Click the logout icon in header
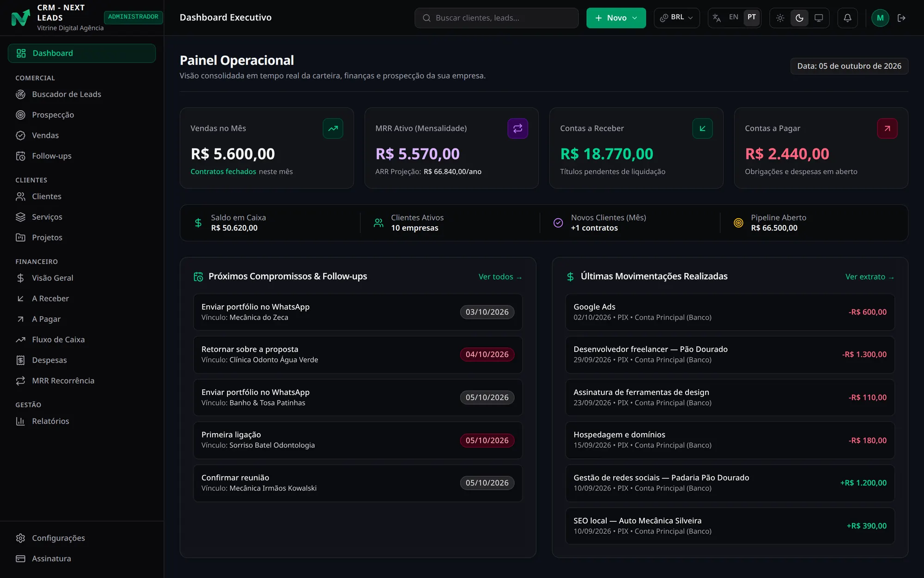Image resolution: width=924 pixels, height=578 pixels. [x=901, y=18]
